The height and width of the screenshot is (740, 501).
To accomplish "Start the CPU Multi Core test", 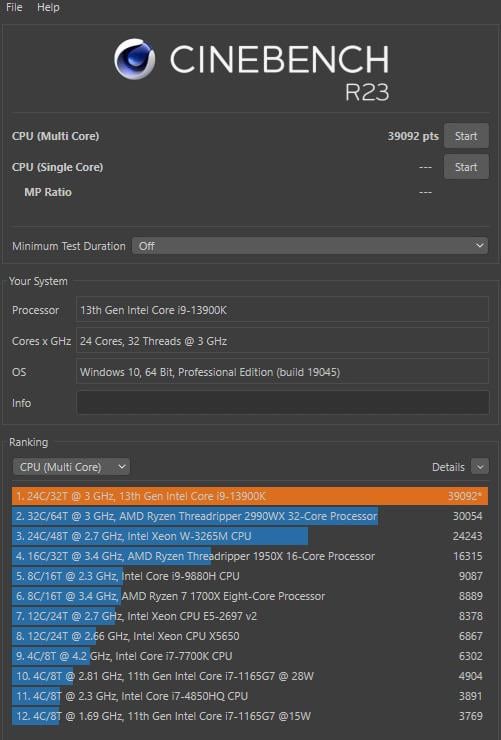I will coord(466,136).
